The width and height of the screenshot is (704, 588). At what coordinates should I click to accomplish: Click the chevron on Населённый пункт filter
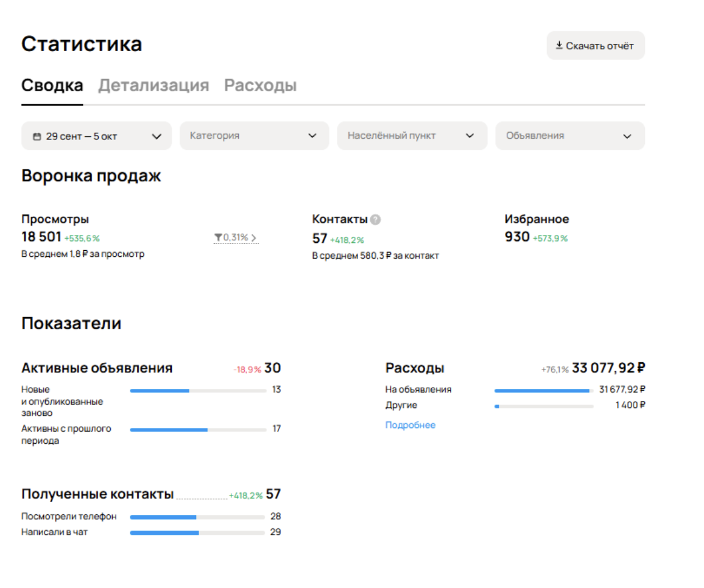coord(471,136)
